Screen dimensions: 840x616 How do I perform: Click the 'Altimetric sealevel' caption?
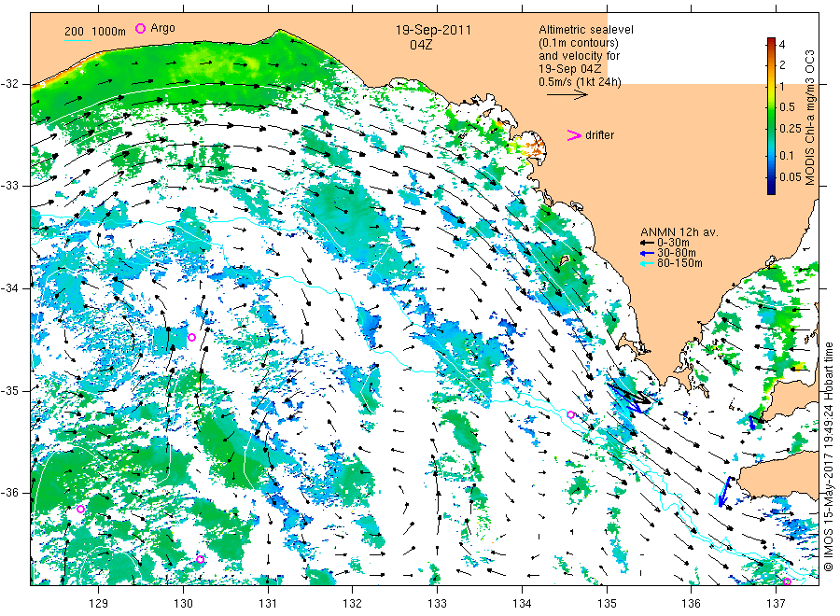tap(586, 30)
